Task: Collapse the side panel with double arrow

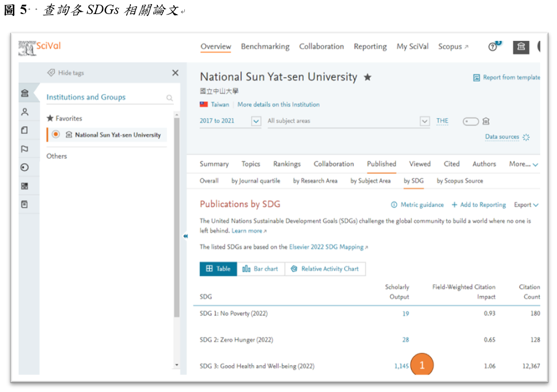Action: pos(185,236)
